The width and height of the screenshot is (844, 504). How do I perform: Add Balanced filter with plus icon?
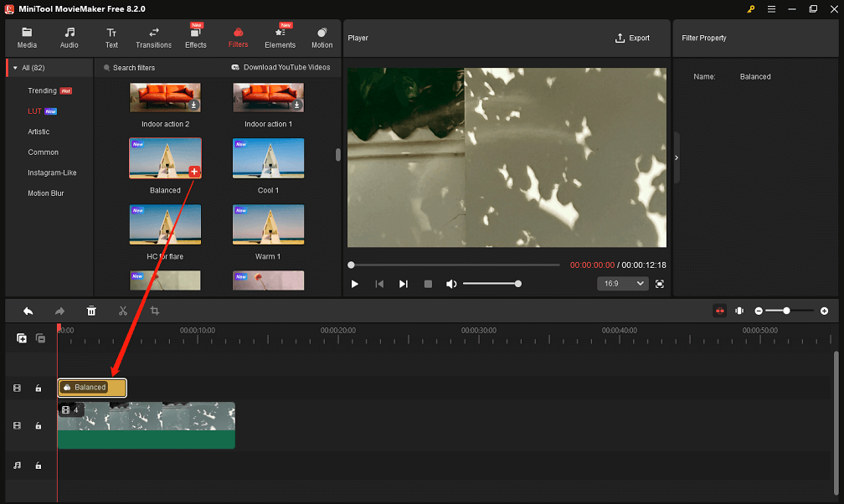tap(194, 172)
